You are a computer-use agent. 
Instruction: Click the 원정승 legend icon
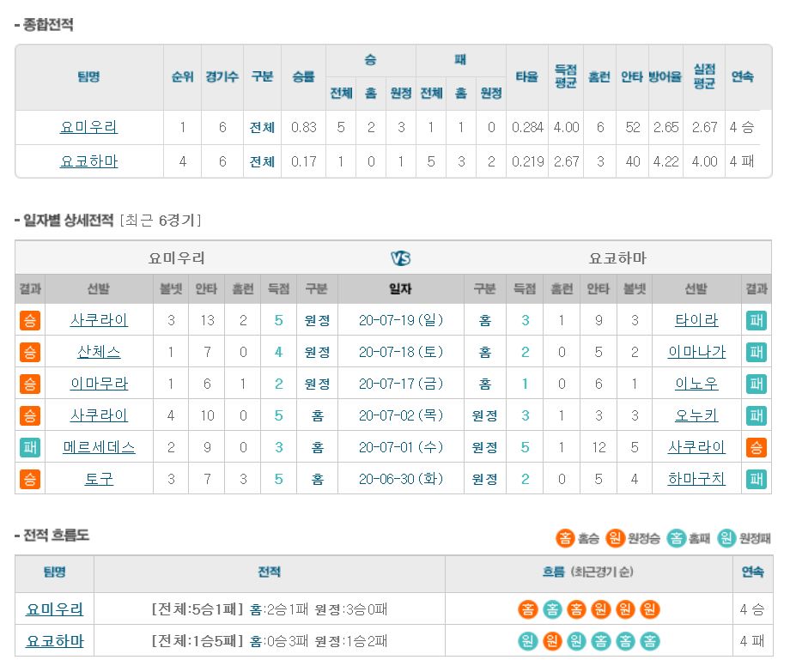615,538
